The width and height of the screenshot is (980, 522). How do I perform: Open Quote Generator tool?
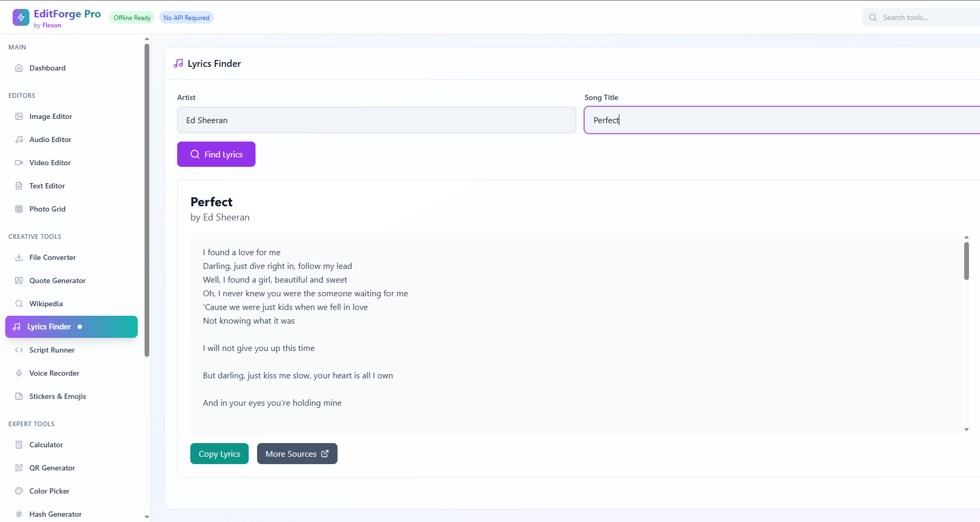click(x=72, y=280)
